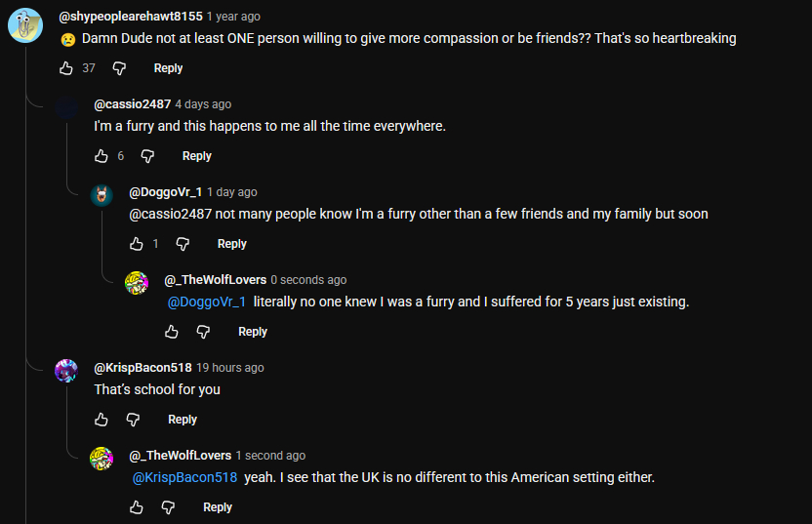Open the blue @KrispBacon518 mention link

tap(184, 478)
